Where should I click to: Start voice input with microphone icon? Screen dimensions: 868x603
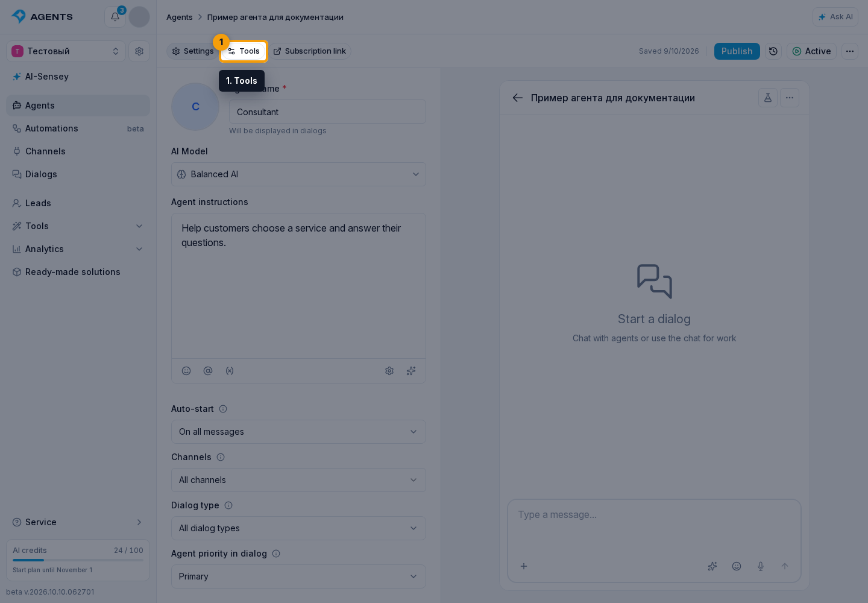click(x=761, y=566)
